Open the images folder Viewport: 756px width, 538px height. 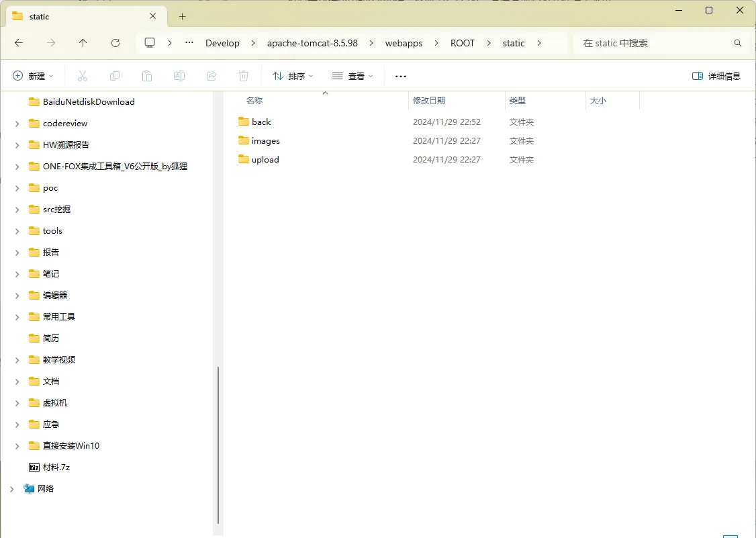point(265,140)
